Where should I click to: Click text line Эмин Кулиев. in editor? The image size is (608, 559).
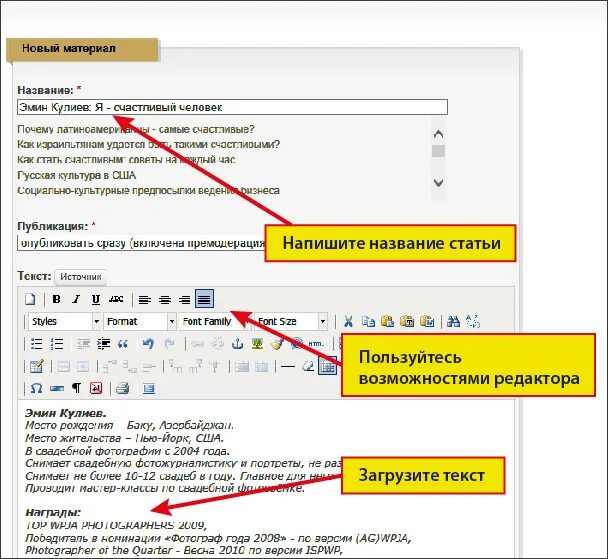pos(66,413)
